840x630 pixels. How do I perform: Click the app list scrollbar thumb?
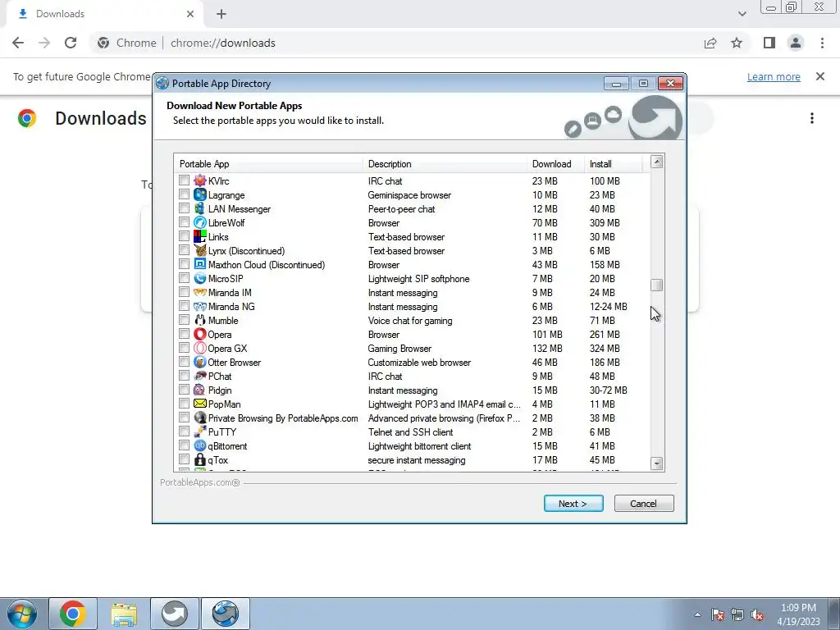coord(657,285)
